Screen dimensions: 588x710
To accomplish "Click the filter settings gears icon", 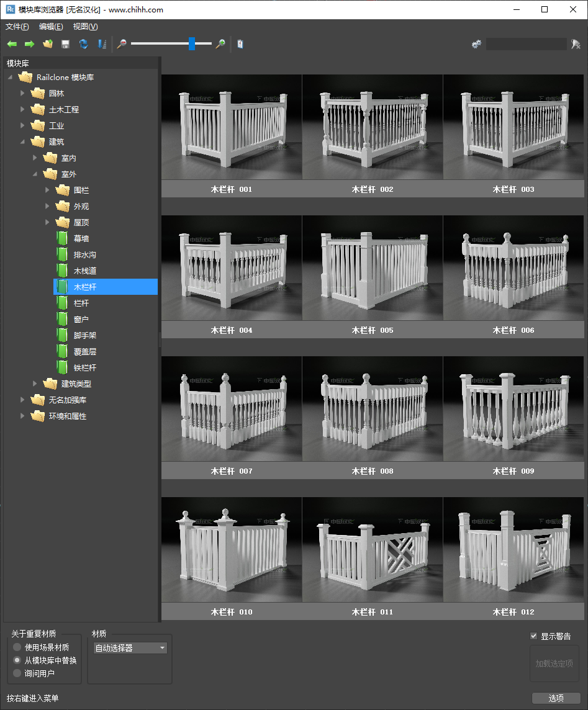I will point(476,44).
